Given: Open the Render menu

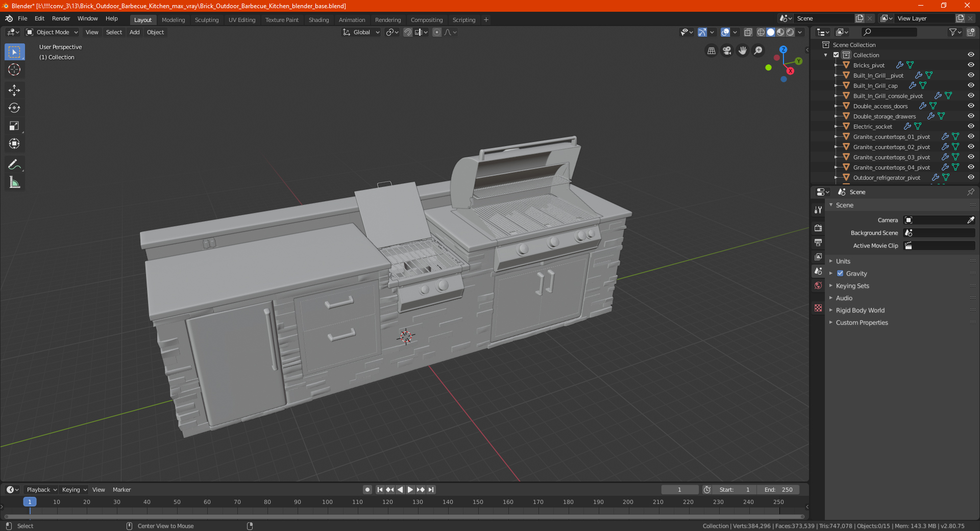Looking at the screenshot, I should (x=61, y=19).
